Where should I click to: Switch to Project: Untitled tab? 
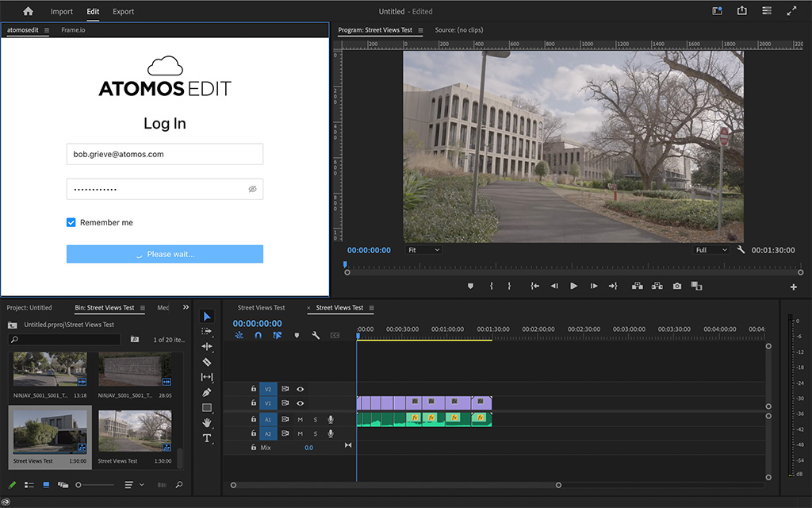[29, 307]
